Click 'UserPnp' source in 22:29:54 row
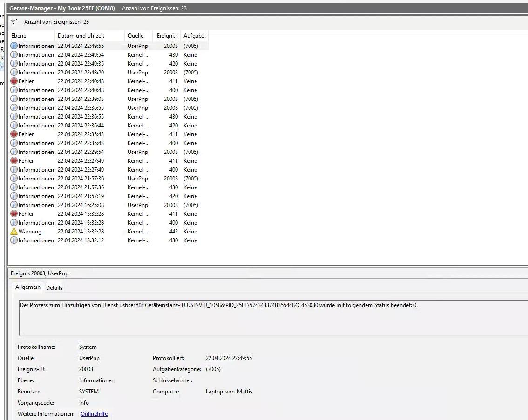528x420 pixels. (x=138, y=152)
